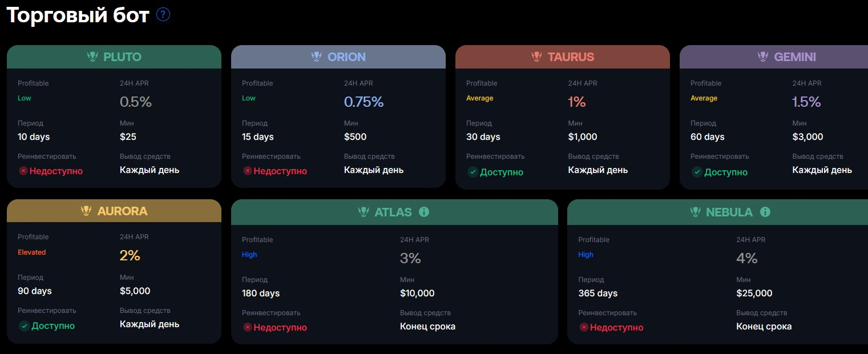The image size is (868, 354).
Task: Click the trophy icon in AURORA header
Action: 86,211
